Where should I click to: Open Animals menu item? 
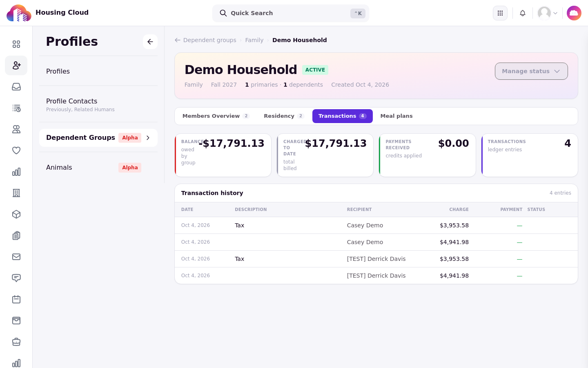[x=98, y=168]
